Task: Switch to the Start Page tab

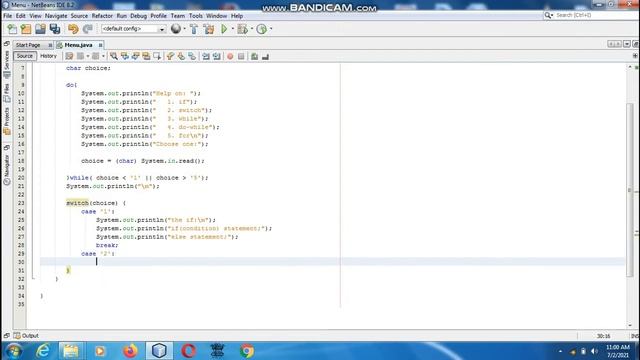Action: pyautogui.click(x=28, y=45)
